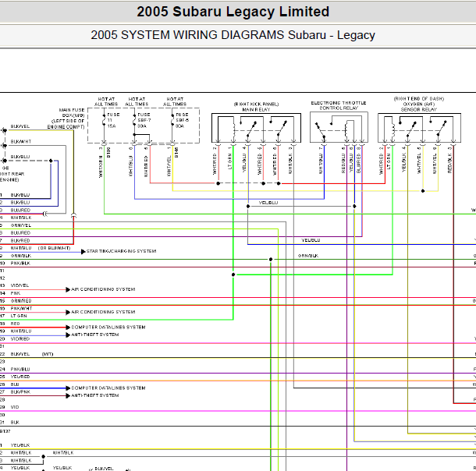The image size is (476, 471).
Task: Click 'OXYGEN (A/F) SENSOR RELAY' label
Action: [x=418, y=107]
